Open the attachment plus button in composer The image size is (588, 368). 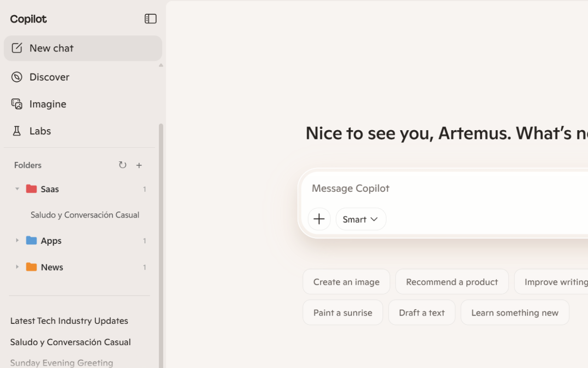[319, 219]
